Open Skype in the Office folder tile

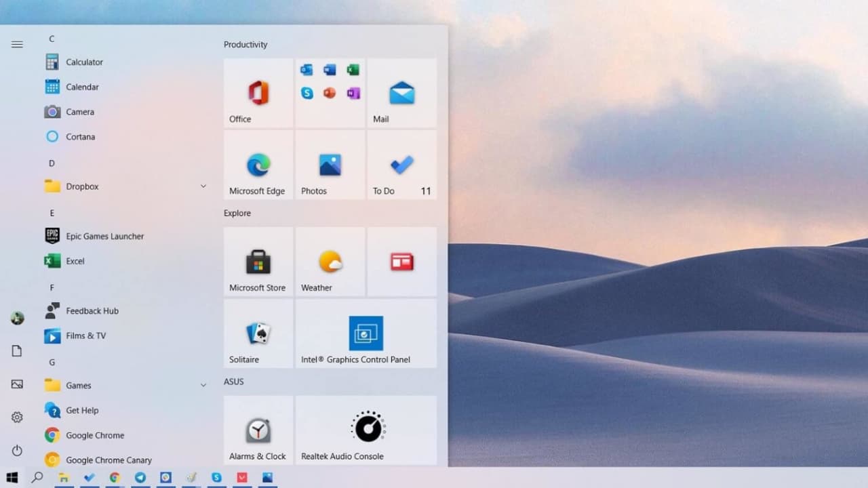[307, 93]
